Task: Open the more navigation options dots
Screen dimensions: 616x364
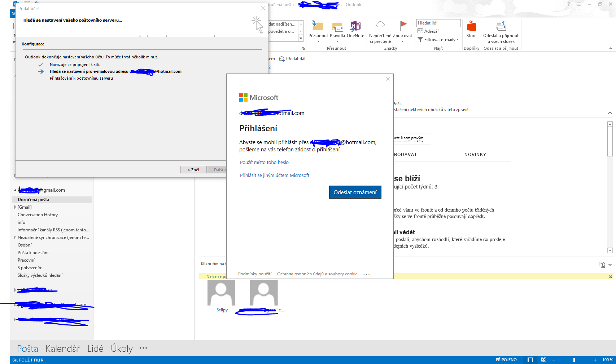Action: (143, 348)
